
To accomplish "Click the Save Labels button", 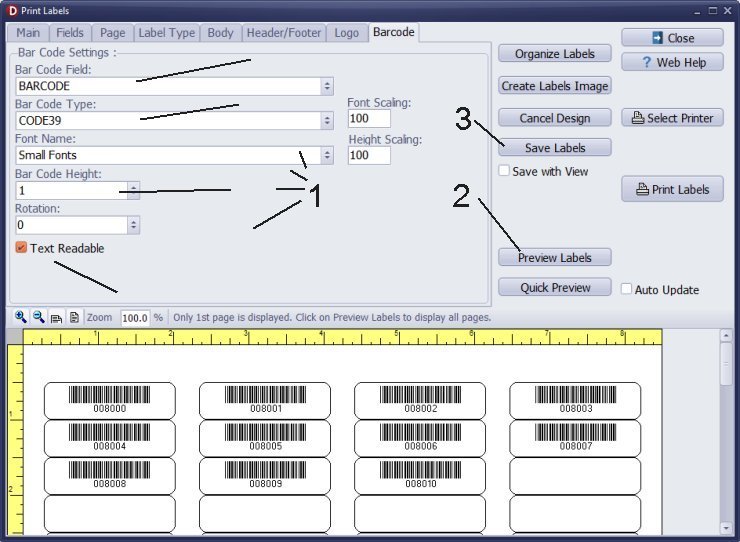I will (x=555, y=147).
